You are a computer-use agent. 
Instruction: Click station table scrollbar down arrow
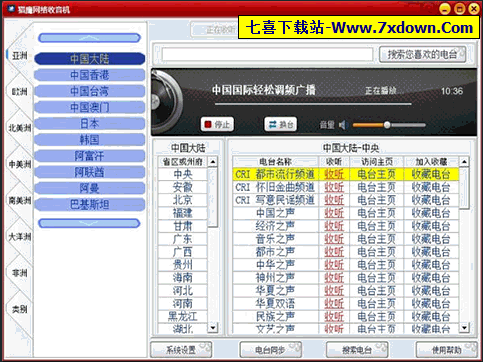coord(464,328)
